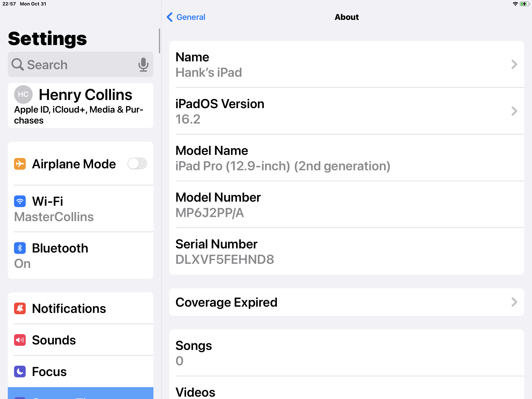Image resolution: width=532 pixels, height=399 pixels.
Task: Click the sidebar scrollbar indicator
Action: click(159, 41)
